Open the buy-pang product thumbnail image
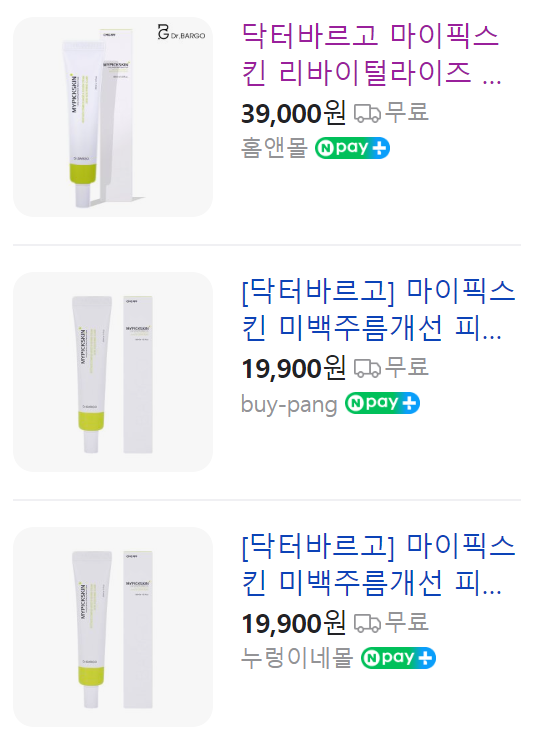 [x=113, y=372]
